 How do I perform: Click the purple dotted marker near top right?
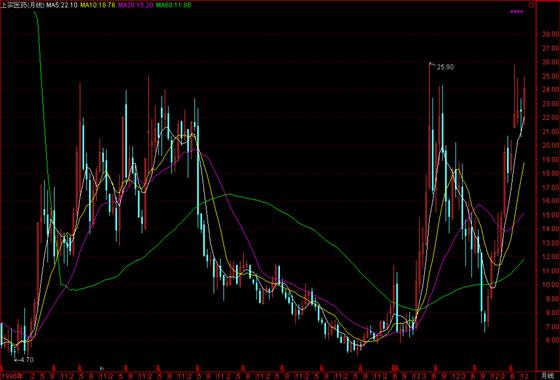[517, 12]
